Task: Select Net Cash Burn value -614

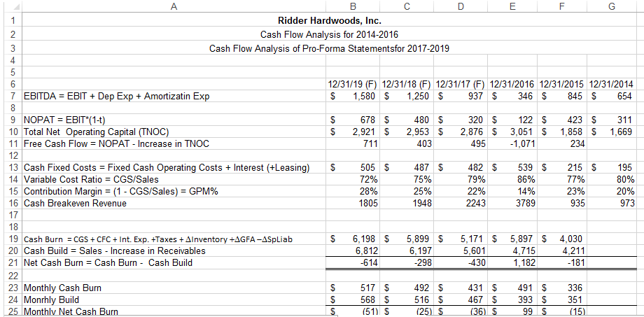Action: coord(353,262)
